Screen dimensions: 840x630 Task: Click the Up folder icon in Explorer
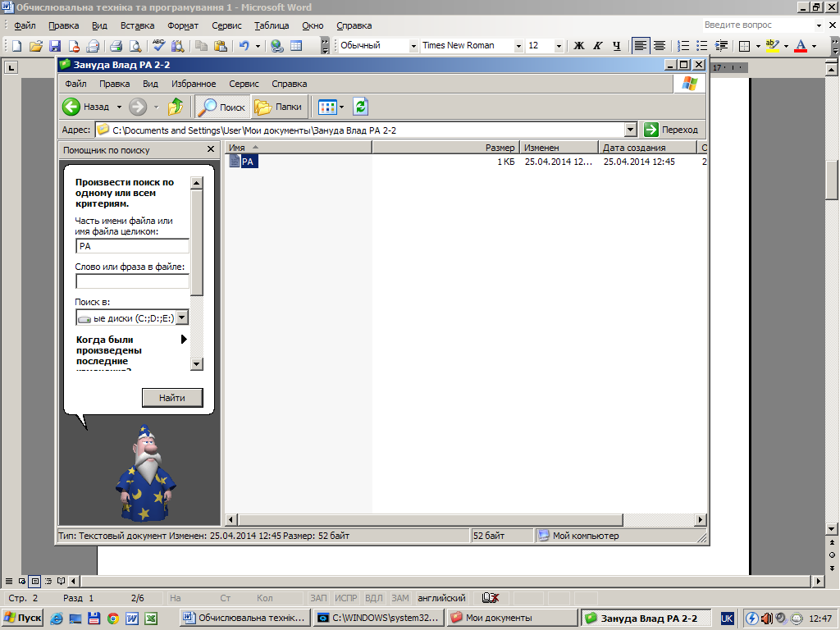pyautogui.click(x=176, y=107)
